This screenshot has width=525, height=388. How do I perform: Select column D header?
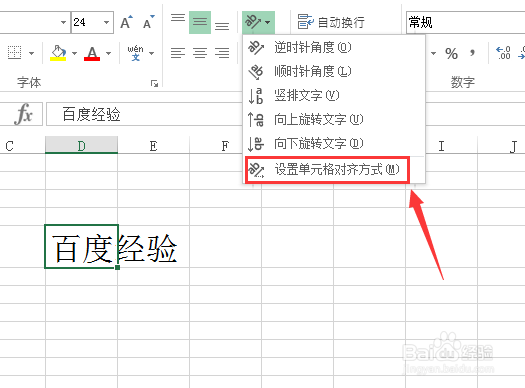(x=81, y=145)
